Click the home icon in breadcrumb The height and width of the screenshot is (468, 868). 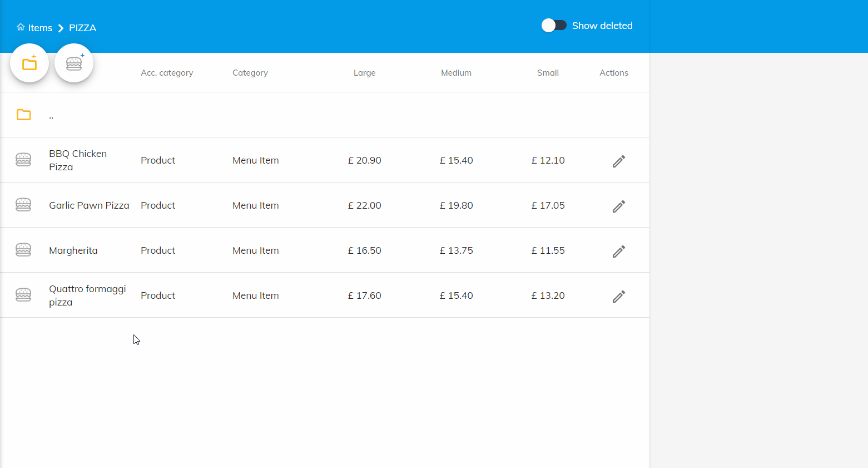[x=21, y=27]
